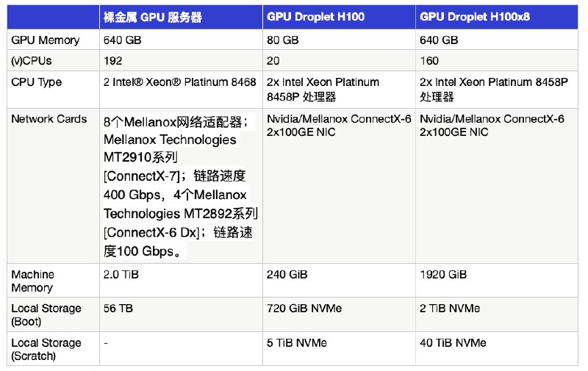The width and height of the screenshot is (588, 371).
Task: Select the 5 TiB NVMe scratch storage cell
Action: [297, 343]
